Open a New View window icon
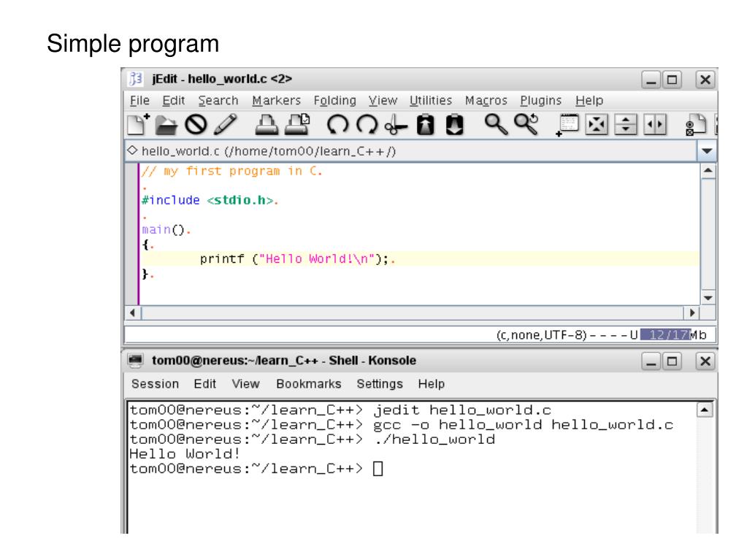 567,126
